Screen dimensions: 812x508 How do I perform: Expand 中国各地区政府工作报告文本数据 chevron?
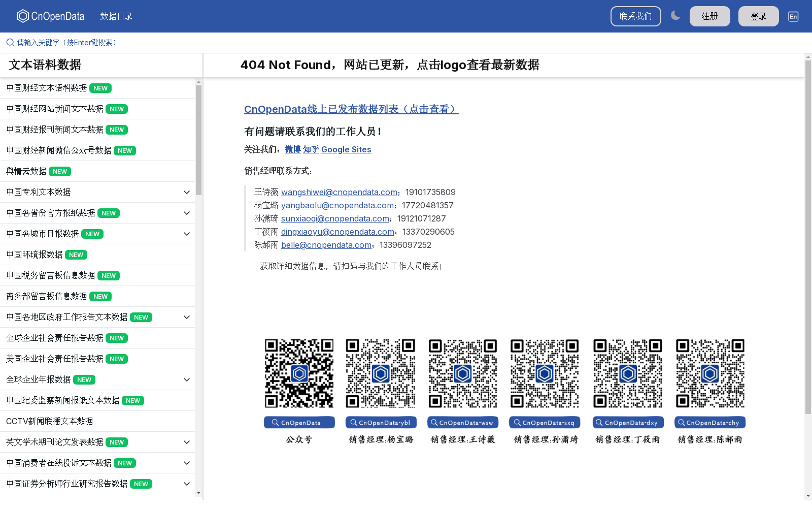(187, 317)
